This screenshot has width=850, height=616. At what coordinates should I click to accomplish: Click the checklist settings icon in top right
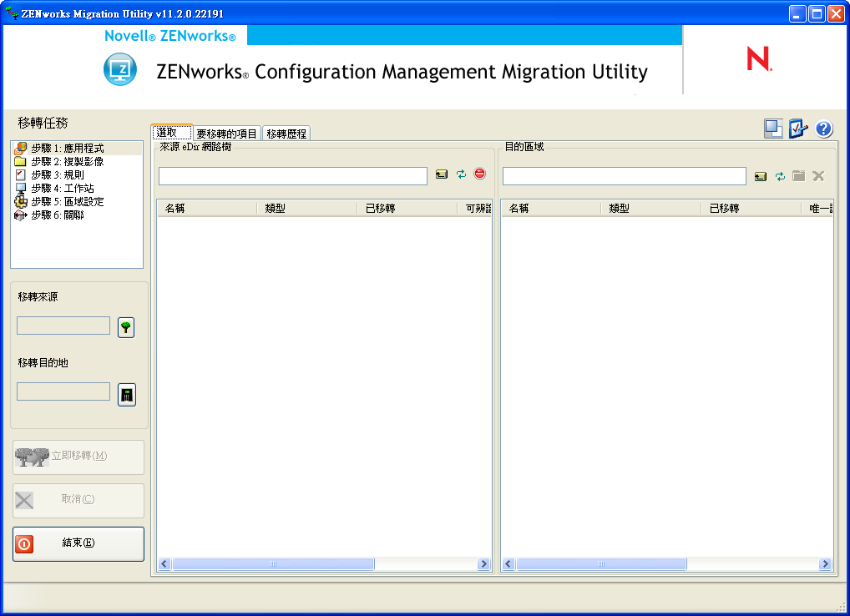pyautogui.click(x=798, y=129)
